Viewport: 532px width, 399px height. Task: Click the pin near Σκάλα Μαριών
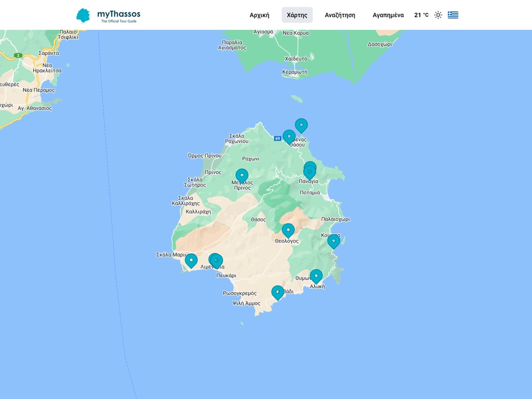[191, 261]
